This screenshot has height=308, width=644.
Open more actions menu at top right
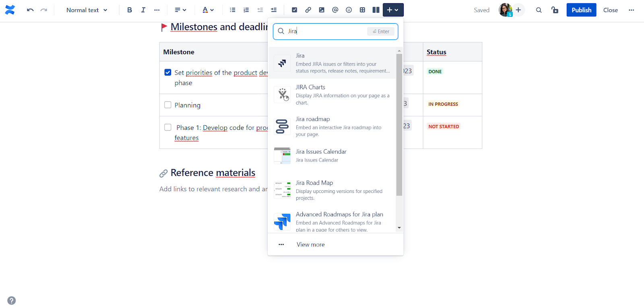point(632,10)
